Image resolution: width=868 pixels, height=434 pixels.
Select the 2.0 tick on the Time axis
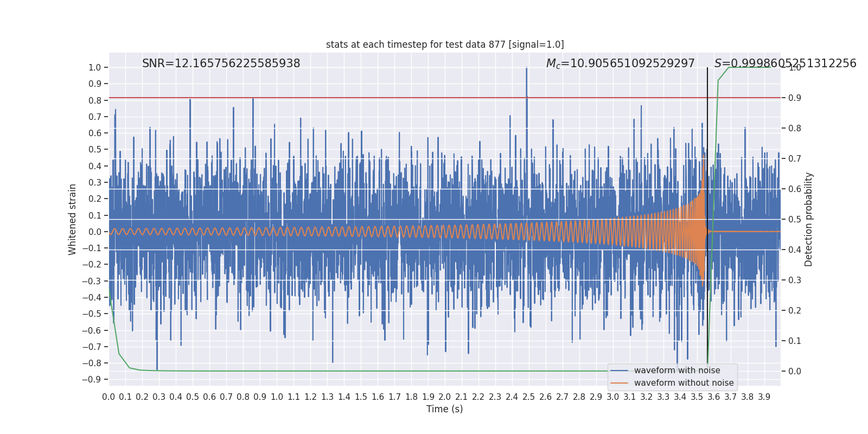(445, 397)
